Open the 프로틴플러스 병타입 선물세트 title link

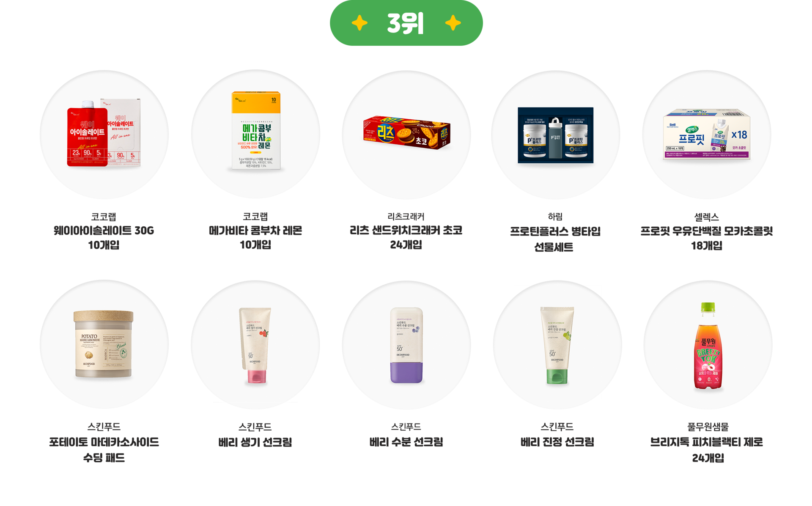[x=554, y=239]
